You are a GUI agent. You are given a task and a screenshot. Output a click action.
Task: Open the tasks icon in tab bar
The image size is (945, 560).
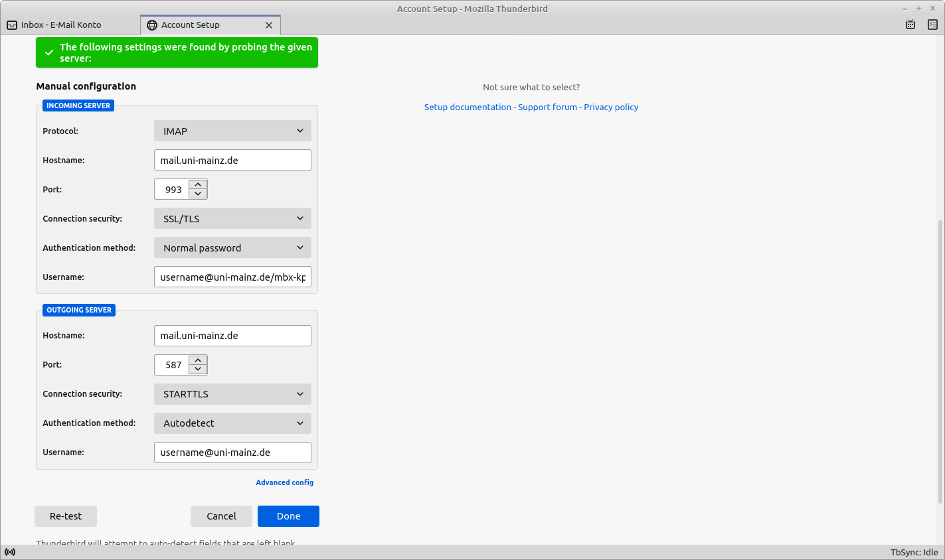coord(932,25)
